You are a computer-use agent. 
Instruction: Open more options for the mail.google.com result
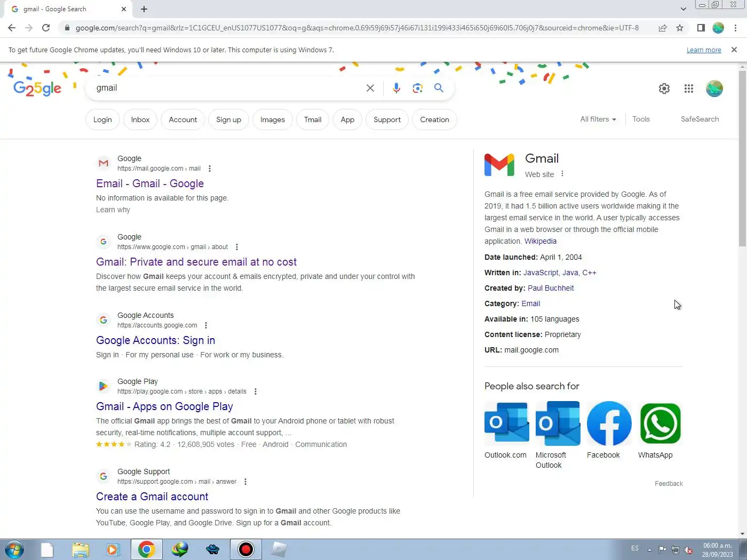pyautogui.click(x=210, y=169)
